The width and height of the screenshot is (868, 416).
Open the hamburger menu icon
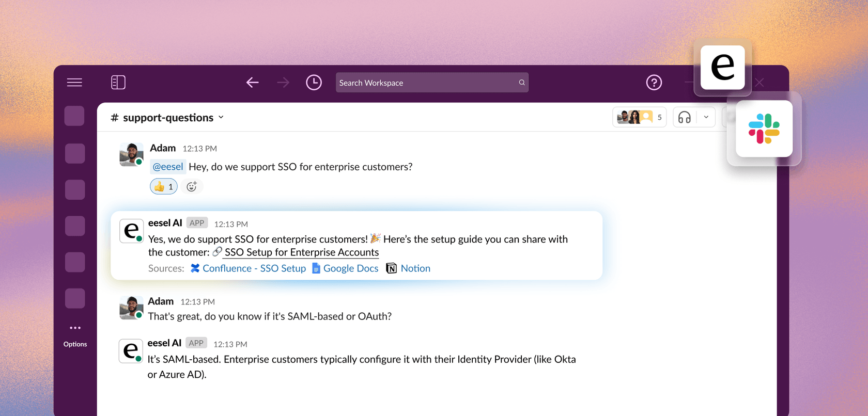[x=74, y=83]
